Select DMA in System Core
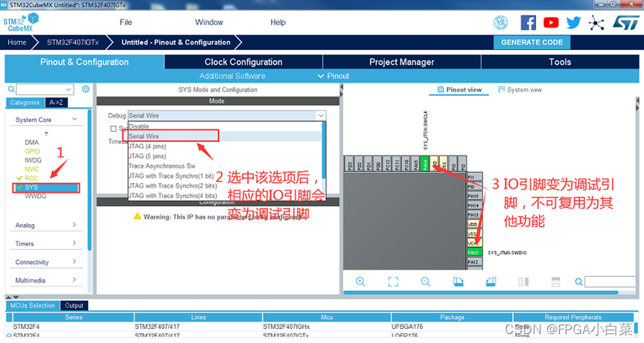This screenshot has width=644, height=343. tap(31, 142)
